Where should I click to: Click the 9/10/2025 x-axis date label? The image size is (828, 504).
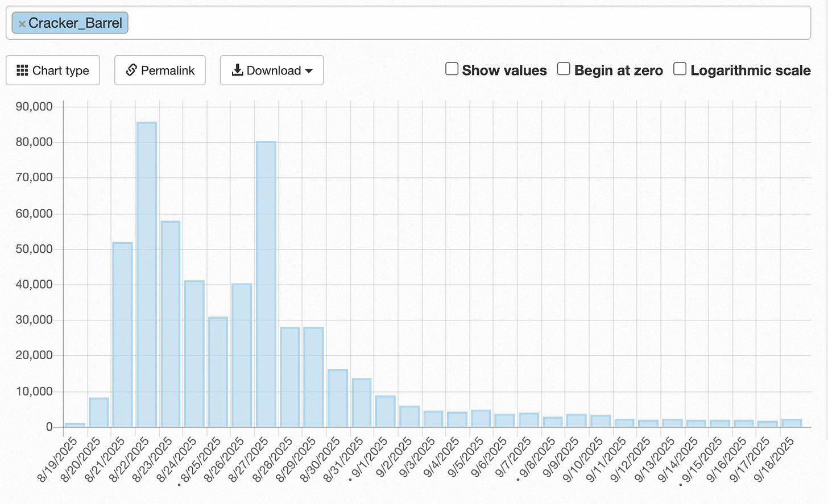582,460
